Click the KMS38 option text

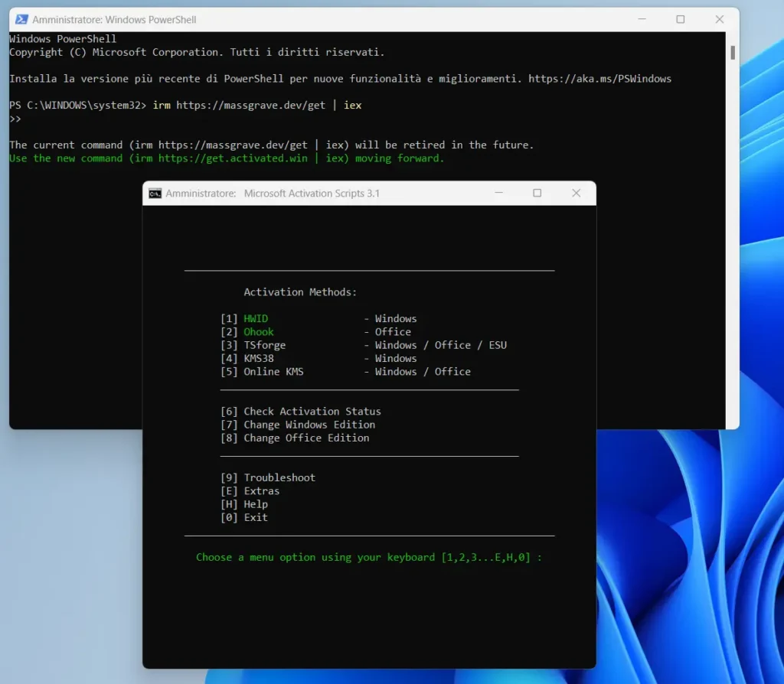click(259, 358)
